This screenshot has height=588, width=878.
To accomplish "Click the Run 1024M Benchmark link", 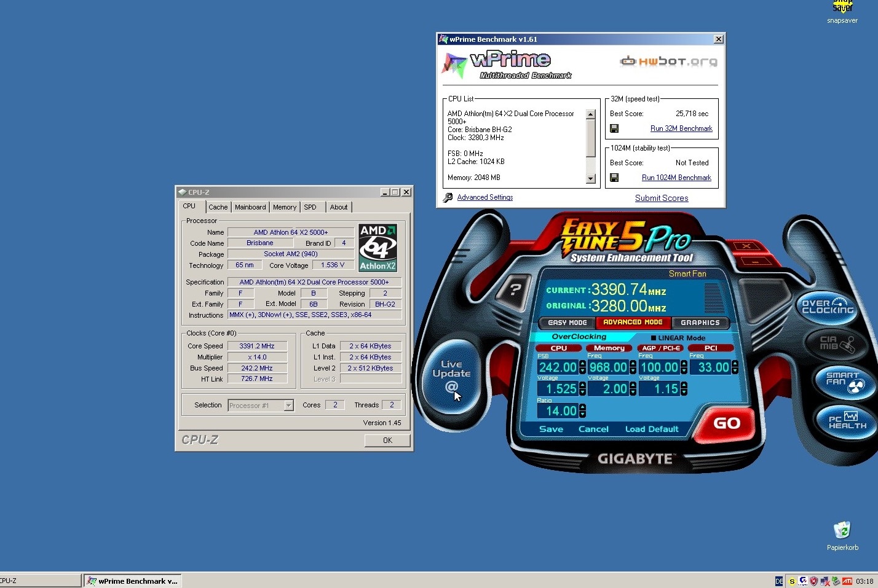I will pos(676,178).
